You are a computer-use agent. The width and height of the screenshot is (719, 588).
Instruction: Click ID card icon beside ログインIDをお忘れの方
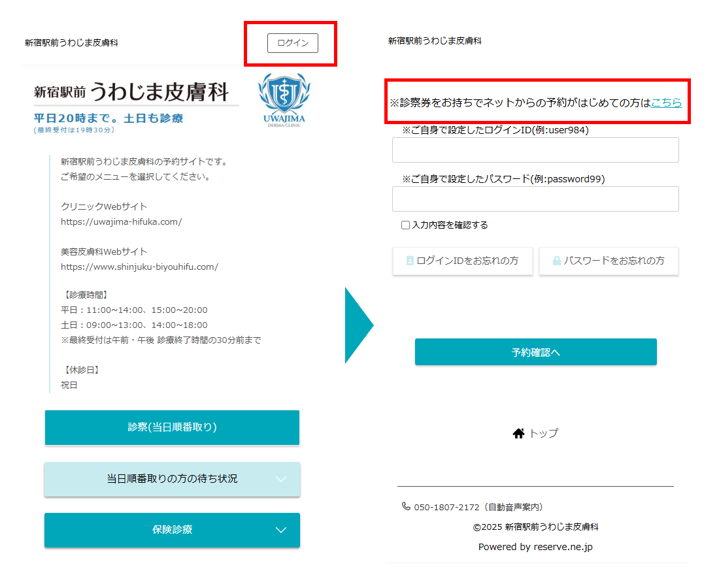410,261
